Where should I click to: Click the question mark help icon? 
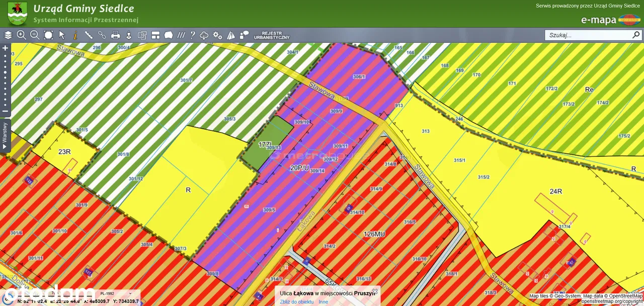click(x=192, y=35)
